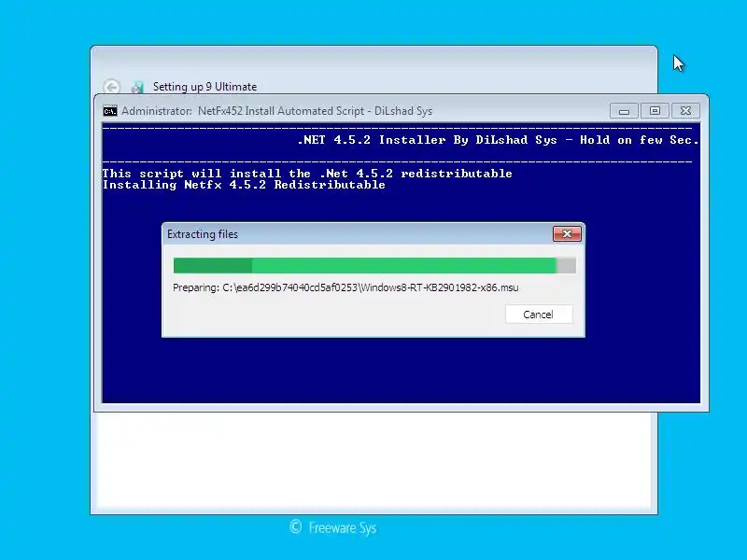Click the .NET 4.5.2 Installer header line
The height and width of the screenshot is (560, 747).
coord(498,140)
